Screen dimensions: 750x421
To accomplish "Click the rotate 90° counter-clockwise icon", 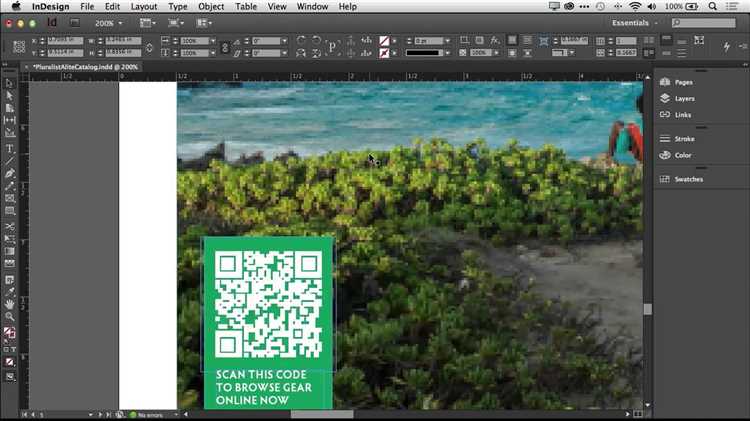I will (316, 40).
